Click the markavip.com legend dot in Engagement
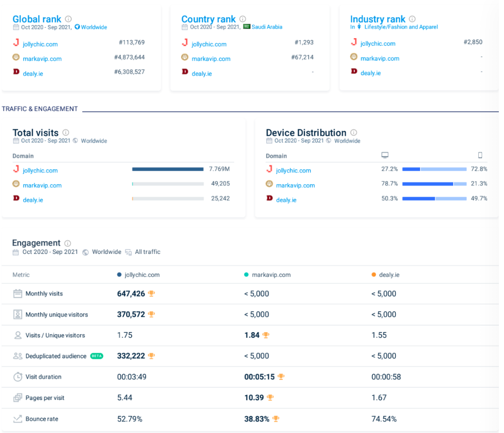504x433 pixels. click(246, 274)
